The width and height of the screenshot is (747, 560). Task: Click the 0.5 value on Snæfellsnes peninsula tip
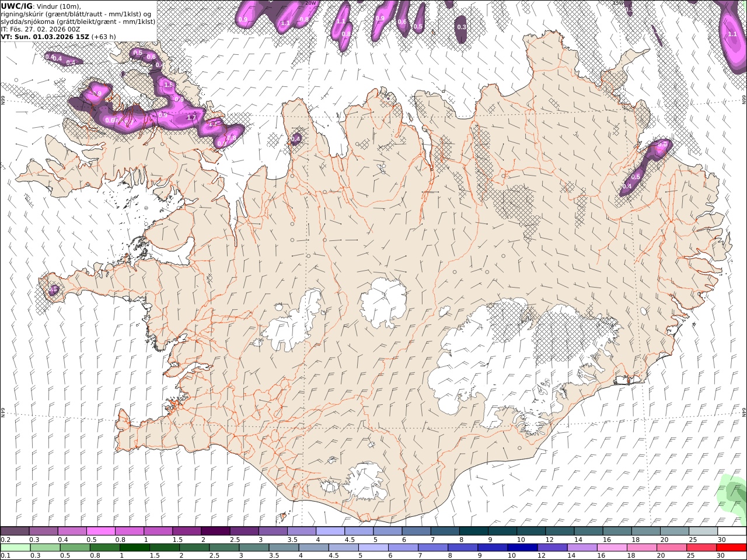pos(53,289)
